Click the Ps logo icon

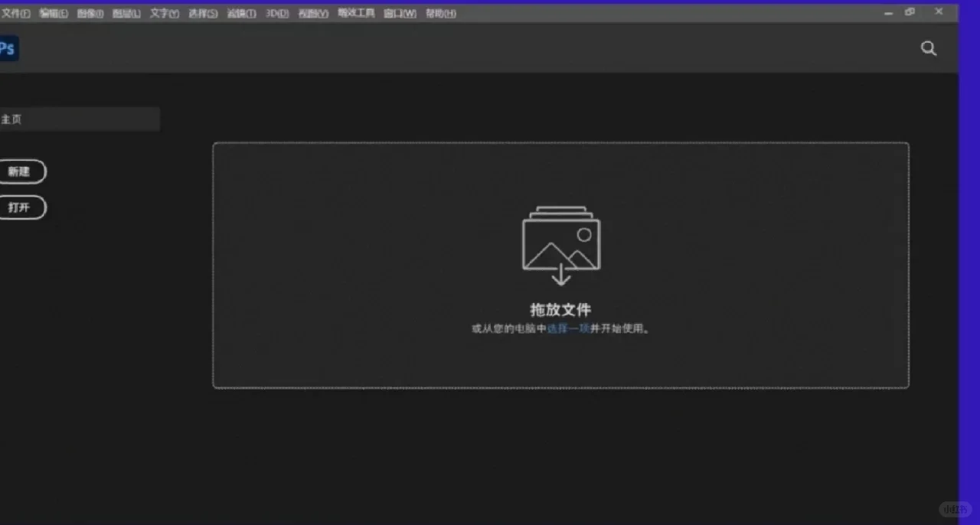pos(8,48)
